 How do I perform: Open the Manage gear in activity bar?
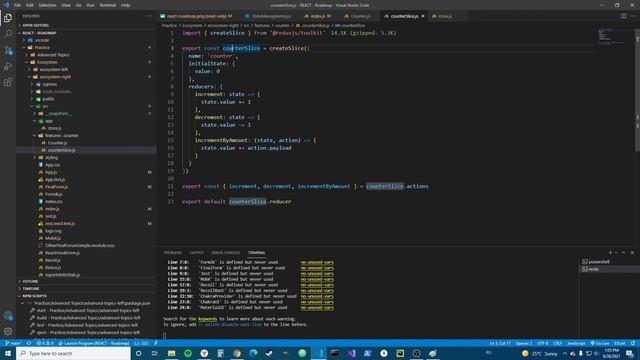[8, 331]
